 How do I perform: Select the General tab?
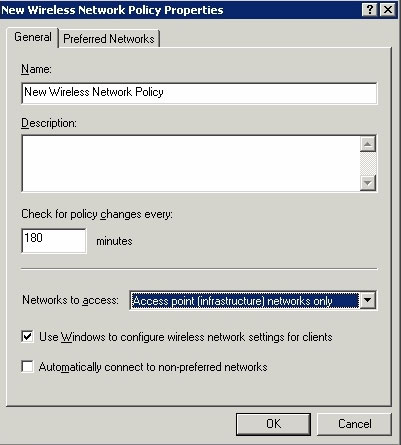(x=33, y=37)
